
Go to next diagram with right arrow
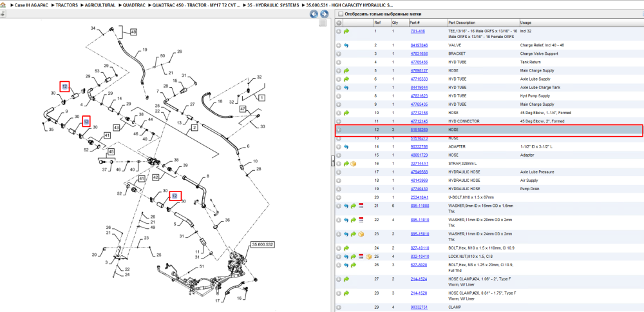tap(324, 14)
